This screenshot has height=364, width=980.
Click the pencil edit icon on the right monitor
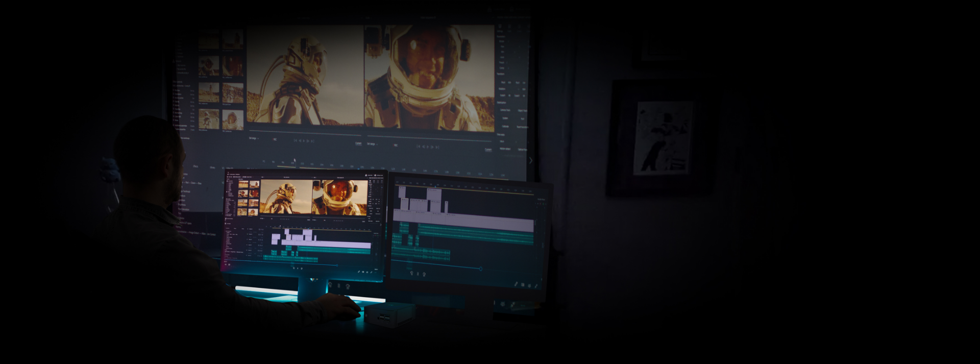coord(516,283)
